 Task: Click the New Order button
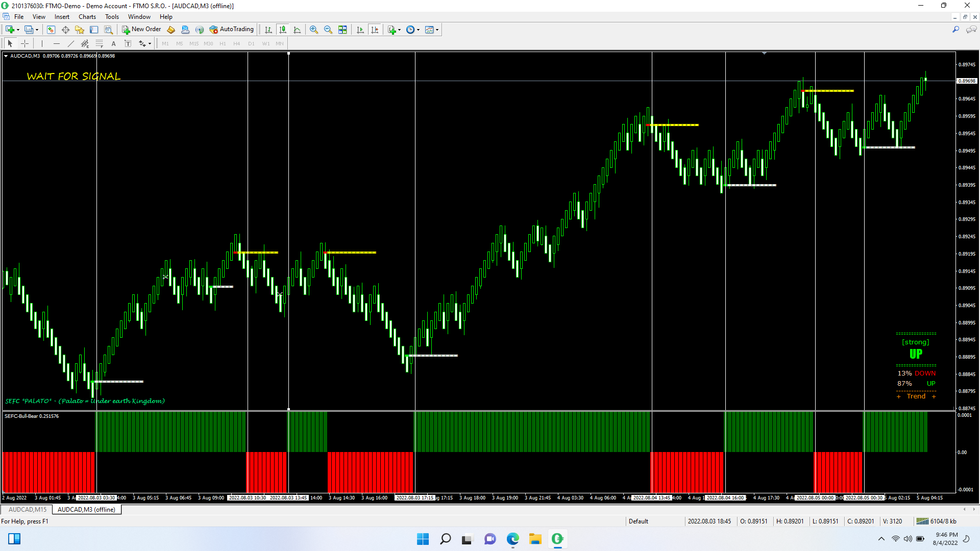(x=141, y=30)
